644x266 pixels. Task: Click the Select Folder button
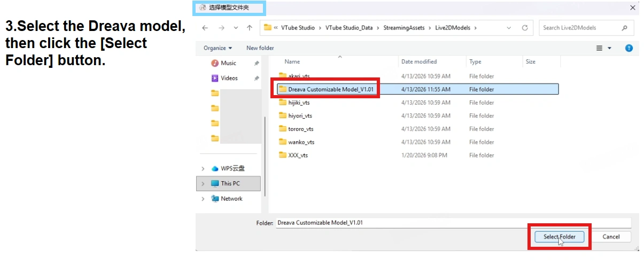coord(559,237)
